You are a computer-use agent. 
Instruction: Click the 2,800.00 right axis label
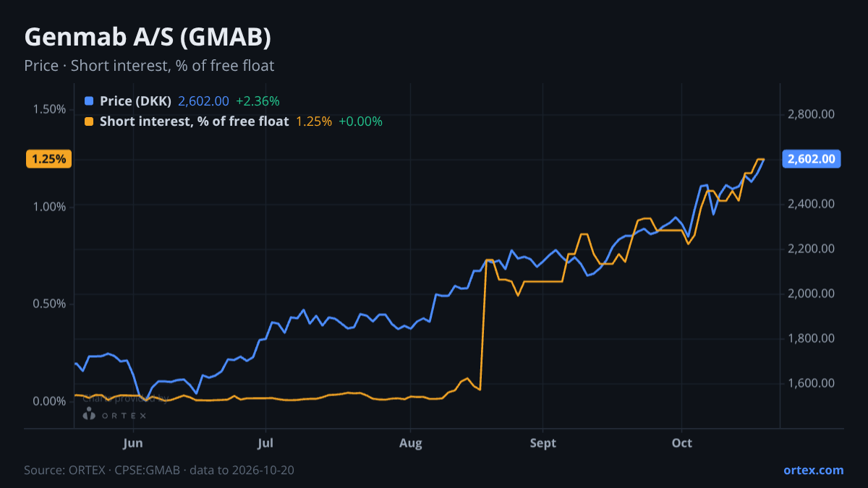coord(811,114)
